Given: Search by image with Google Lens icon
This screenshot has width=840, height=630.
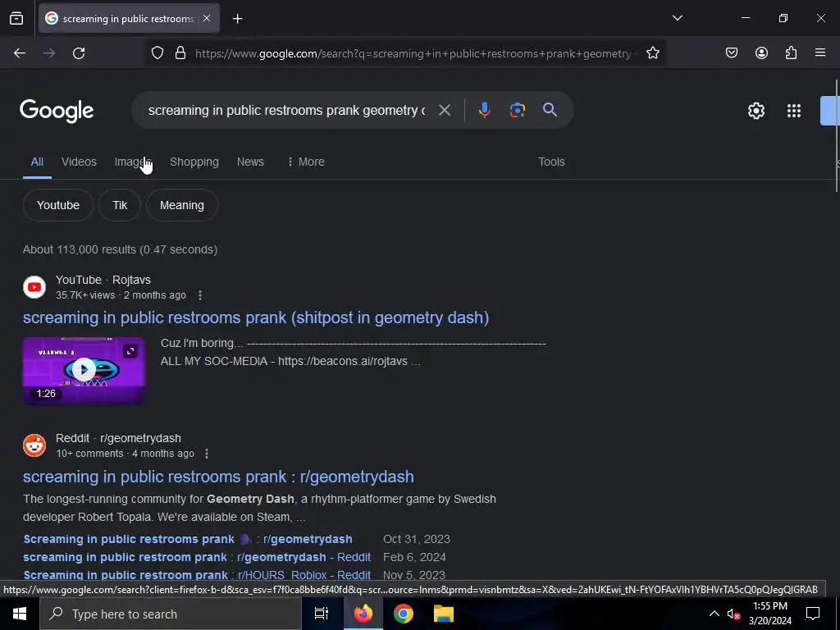Looking at the screenshot, I should pos(517,110).
